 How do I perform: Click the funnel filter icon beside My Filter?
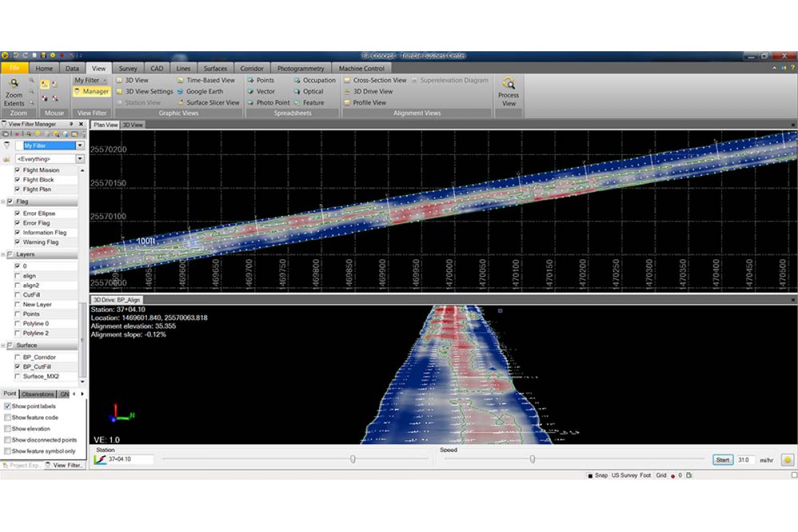(7, 145)
